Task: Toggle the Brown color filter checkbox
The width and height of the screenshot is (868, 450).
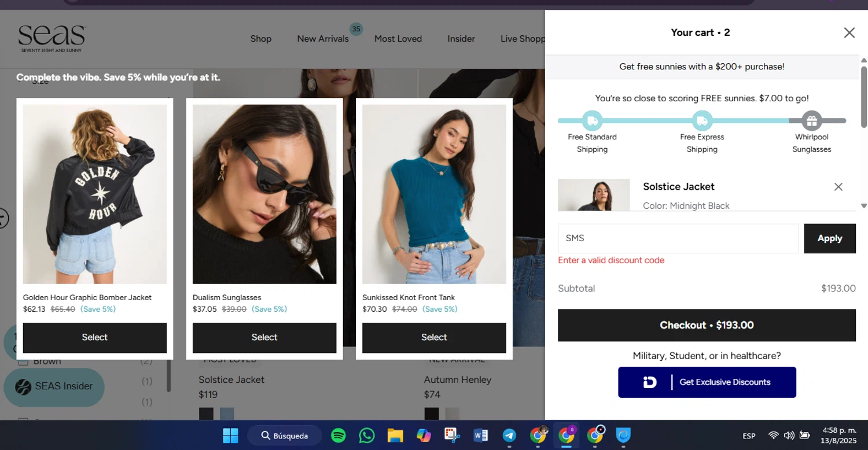Action: (23, 362)
